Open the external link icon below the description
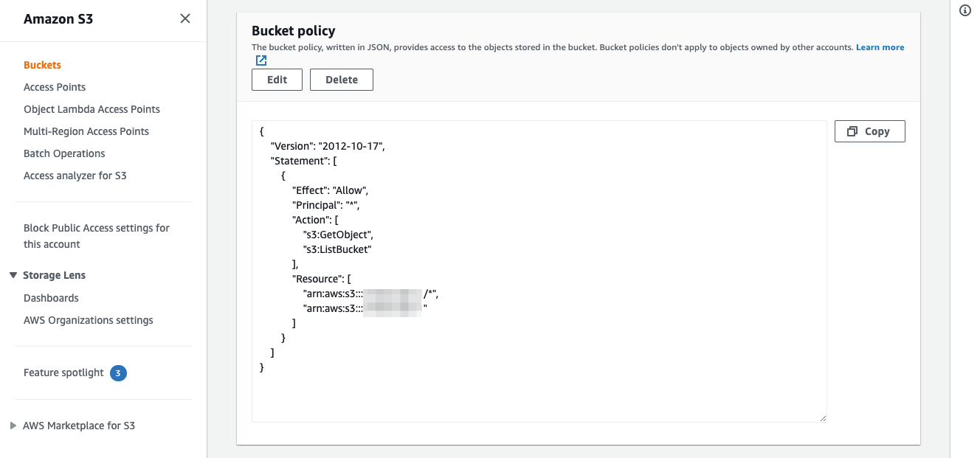Viewport: 980px width, 458px height. pyautogui.click(x=260, y=60)
